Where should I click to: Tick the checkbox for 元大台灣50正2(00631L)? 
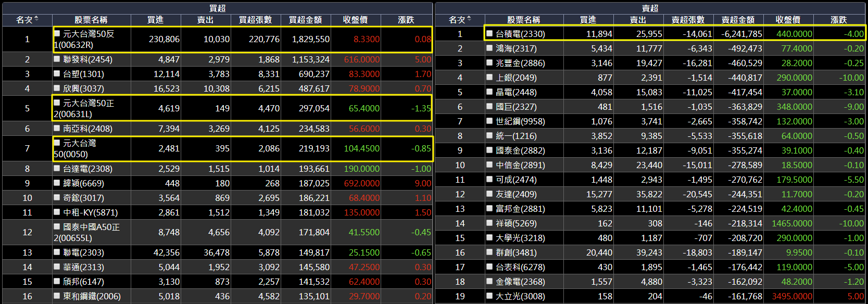coord(57,103)
